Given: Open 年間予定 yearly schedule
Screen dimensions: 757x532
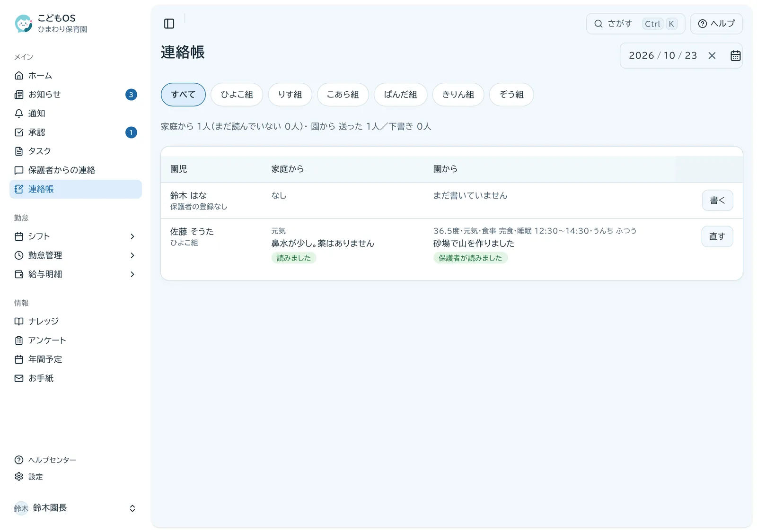Looking at the screenshot, I should (76, 359).
